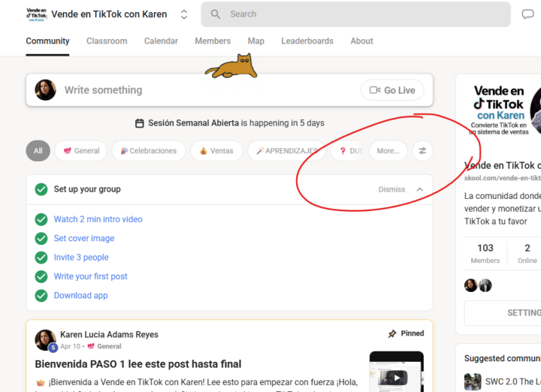Click the Apr 10 post date
Image resolution: width=541 pixels, height=392 pixels.
[70, 346]
